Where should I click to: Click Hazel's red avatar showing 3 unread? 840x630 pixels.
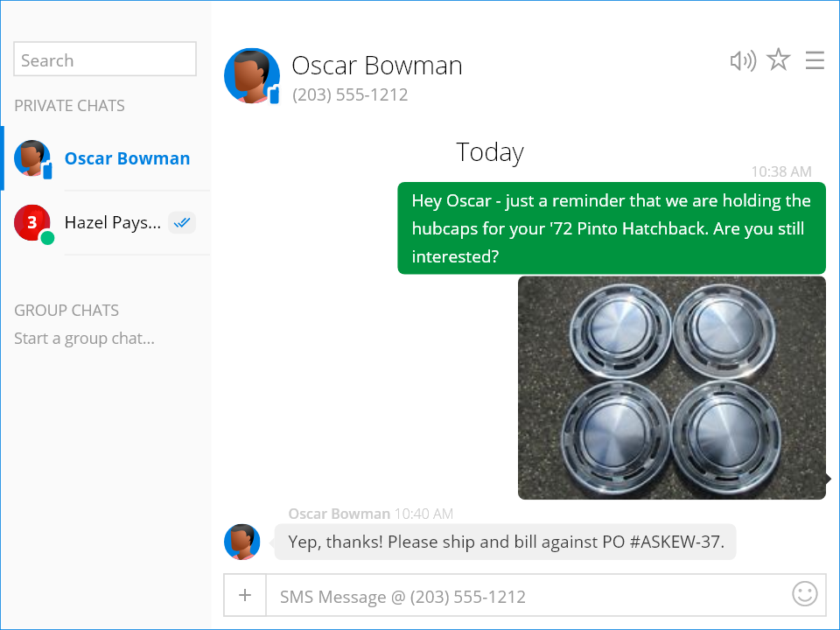point(31,221)
